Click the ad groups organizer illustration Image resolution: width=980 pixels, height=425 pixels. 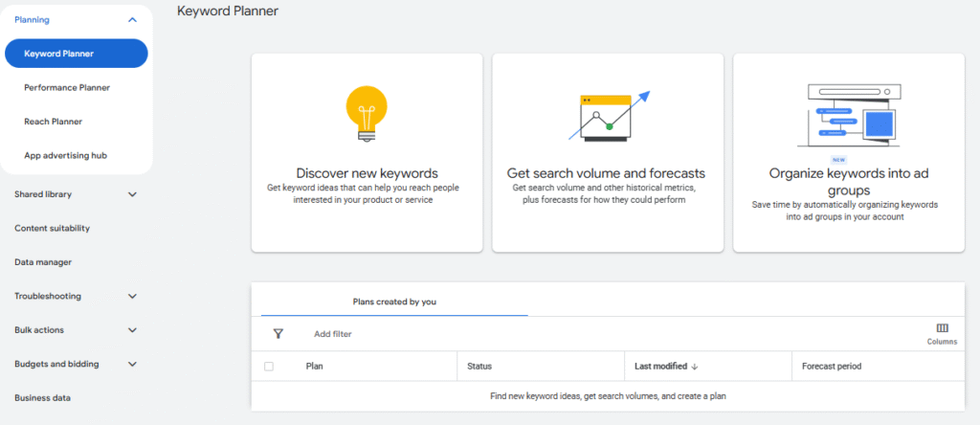point(849,116)
